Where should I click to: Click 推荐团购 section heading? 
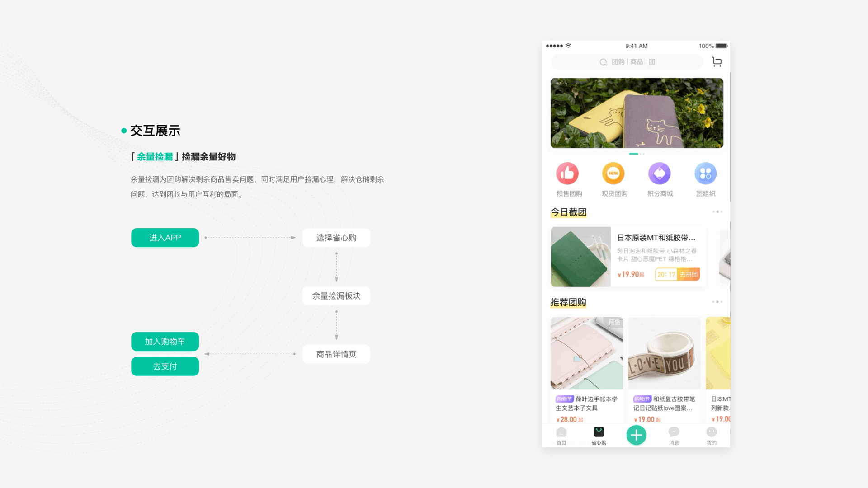[568, 302]
